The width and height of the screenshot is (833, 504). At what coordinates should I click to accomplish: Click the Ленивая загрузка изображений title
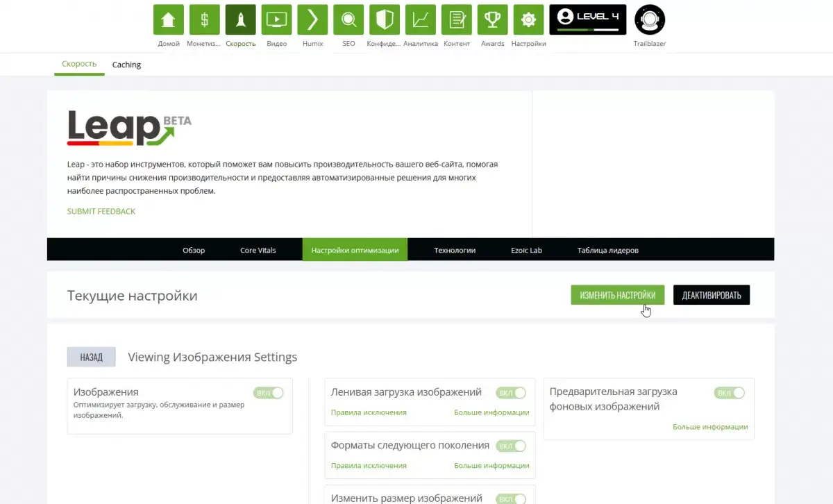click(406, 392)
